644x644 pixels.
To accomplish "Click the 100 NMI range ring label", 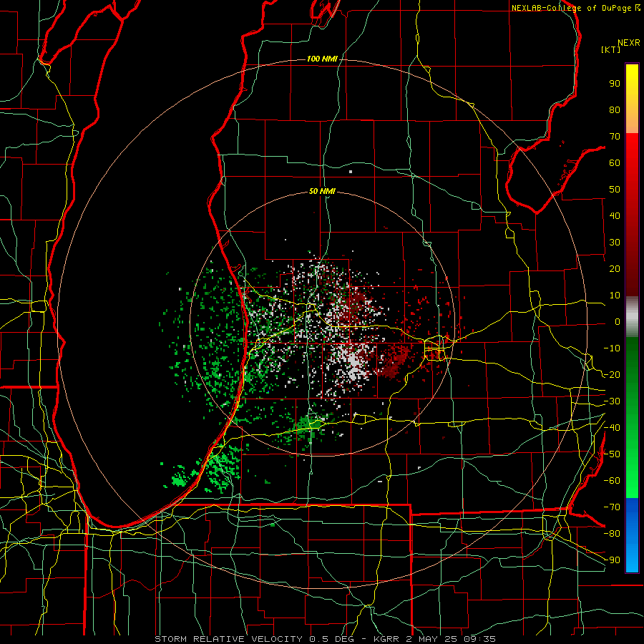I will [x=323, y=59].
